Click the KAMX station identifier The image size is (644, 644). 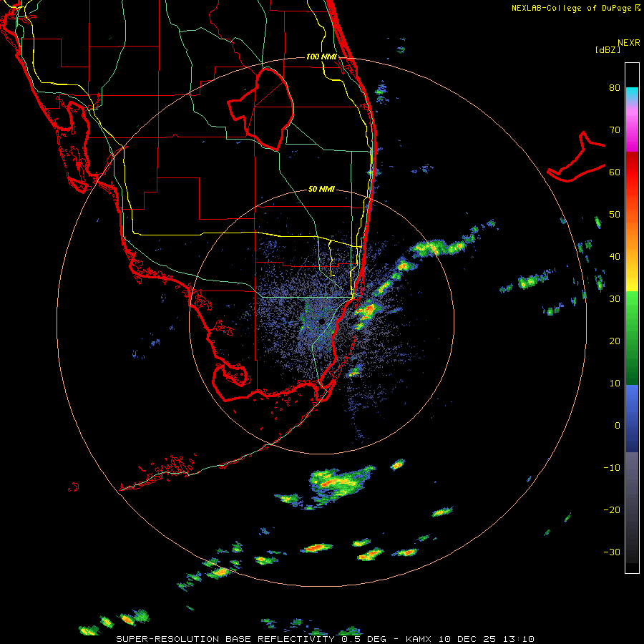click(x=420, y=639)
